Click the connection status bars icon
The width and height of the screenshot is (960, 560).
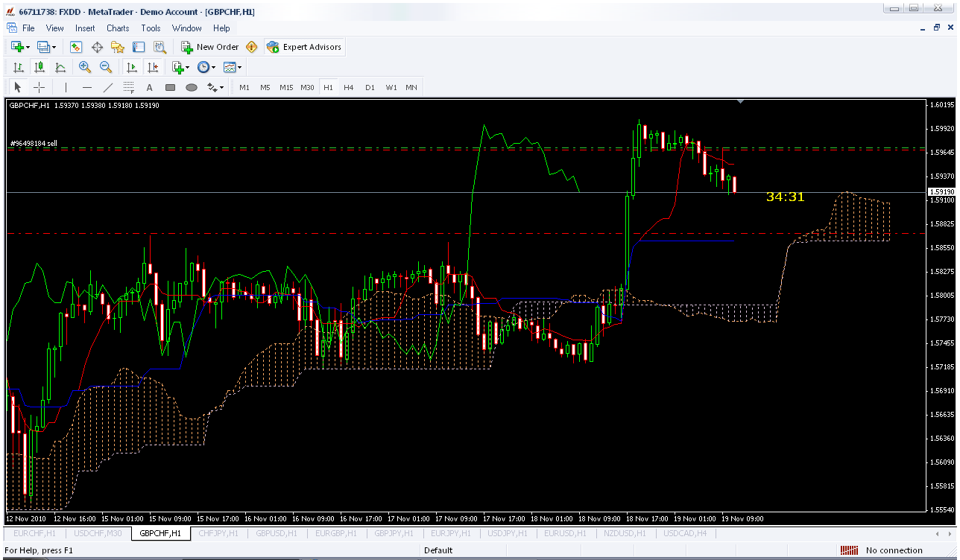point(849,550)
